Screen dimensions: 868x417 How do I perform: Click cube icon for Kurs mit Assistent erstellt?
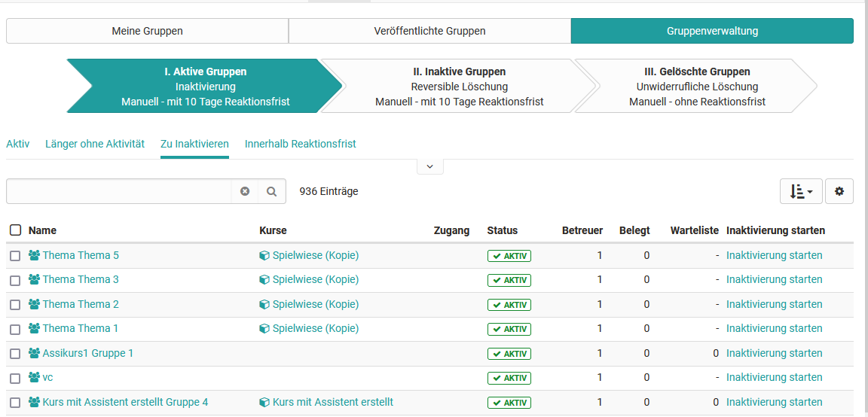[264, 403]
